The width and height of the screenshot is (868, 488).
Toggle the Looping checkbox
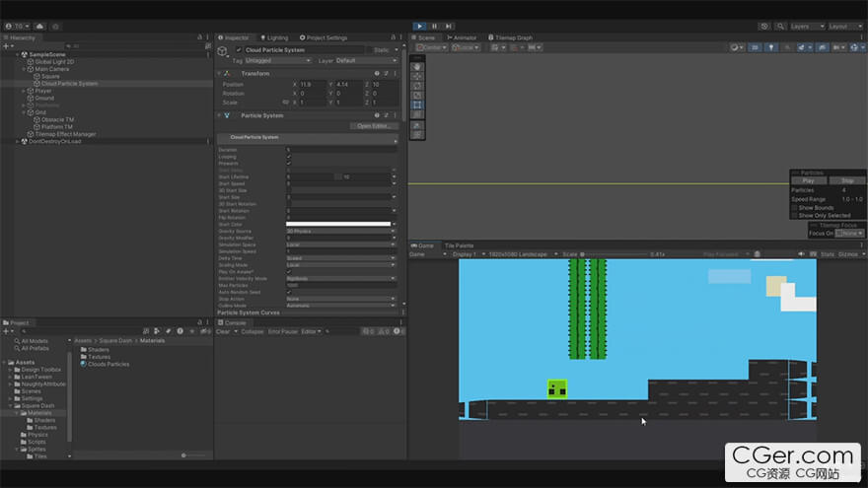coord(288,157)
